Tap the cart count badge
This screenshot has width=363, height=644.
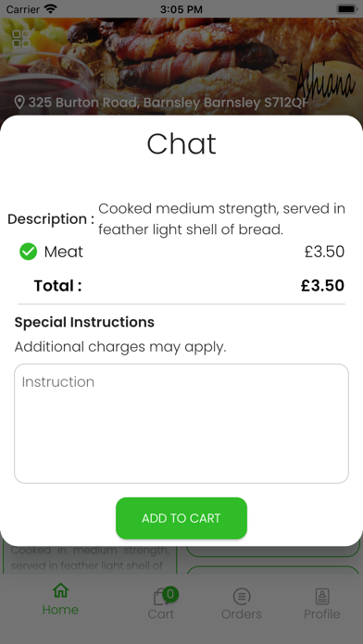point(170,594)
